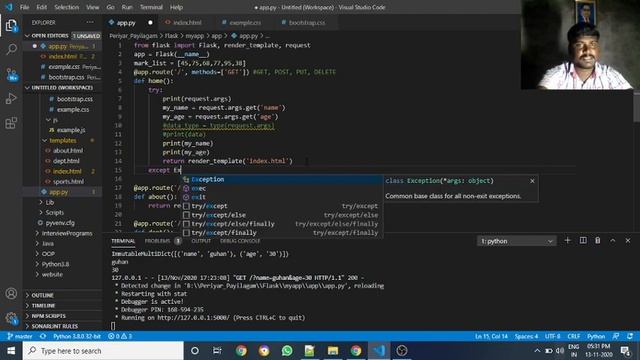The width and height of the screenshot is (640, 360).
Task: Change Spaces: 4 indentation setting
Action: [527, 336]
